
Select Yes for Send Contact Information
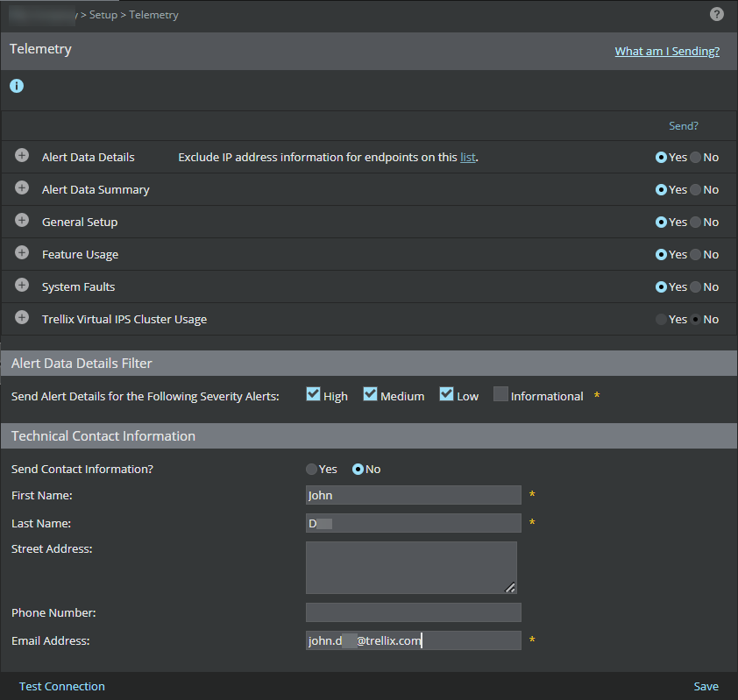tap(311, 469)
